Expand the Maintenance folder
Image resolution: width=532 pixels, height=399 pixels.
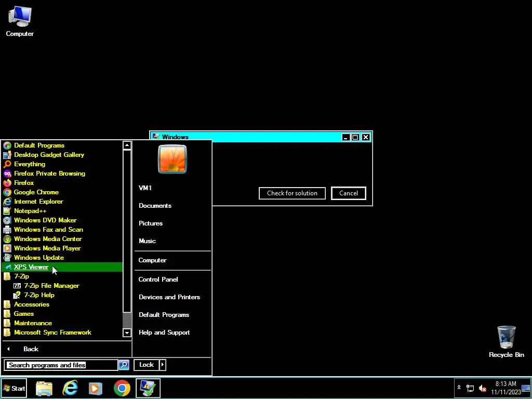[x=62, y=323]
